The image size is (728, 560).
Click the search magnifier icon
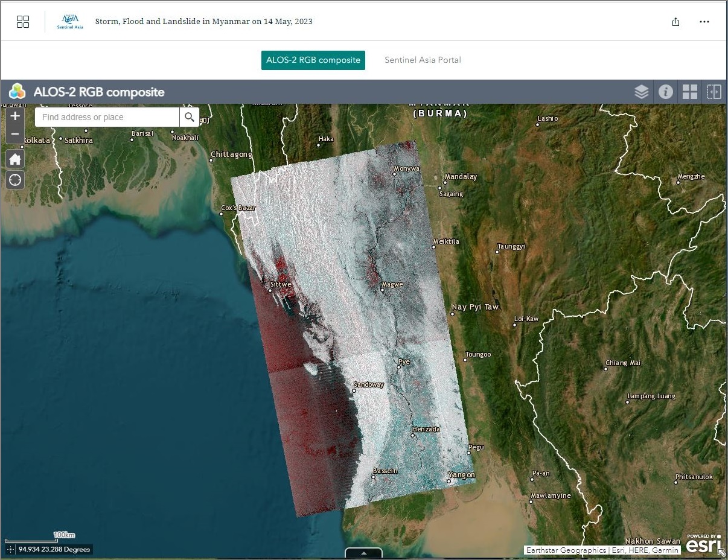[190, 116]
